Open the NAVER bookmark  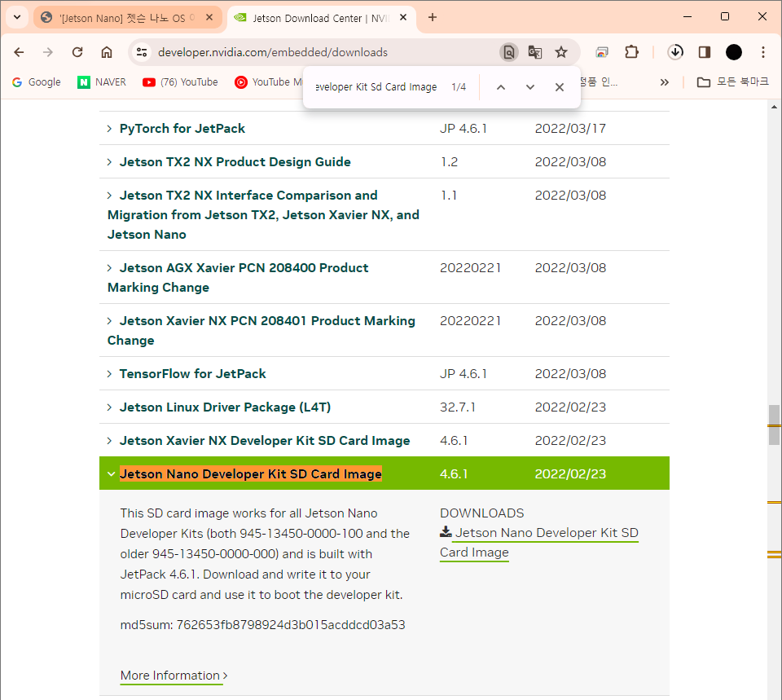point(102,81)
